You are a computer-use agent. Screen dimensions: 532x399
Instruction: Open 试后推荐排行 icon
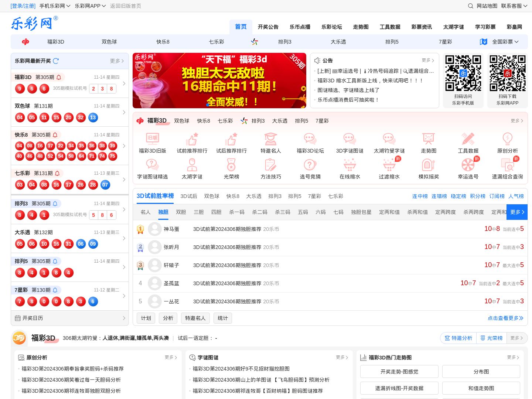232,139
